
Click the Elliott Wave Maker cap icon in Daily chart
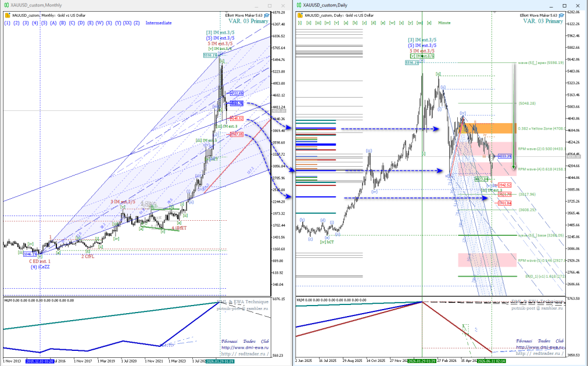[561, 15]
